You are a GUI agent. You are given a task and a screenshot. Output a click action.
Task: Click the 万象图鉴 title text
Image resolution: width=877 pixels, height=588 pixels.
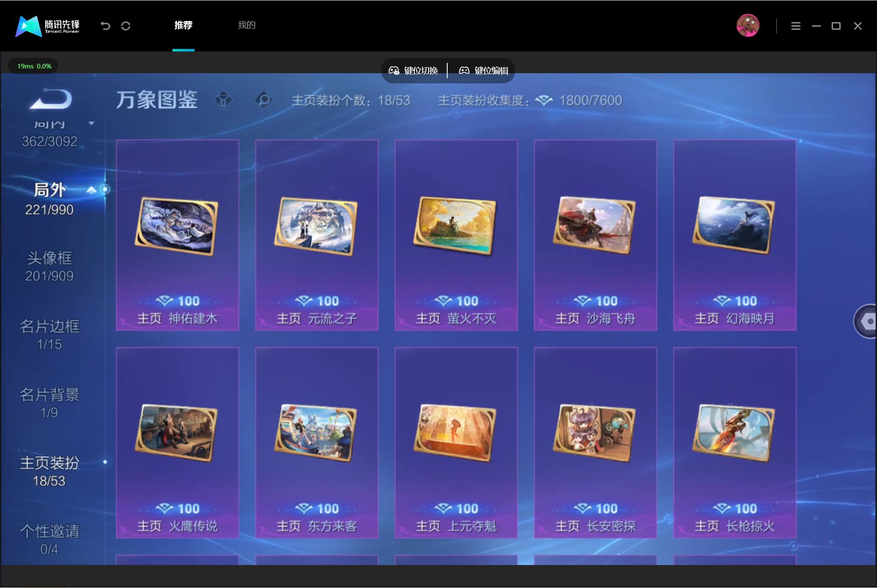[157, 100]
